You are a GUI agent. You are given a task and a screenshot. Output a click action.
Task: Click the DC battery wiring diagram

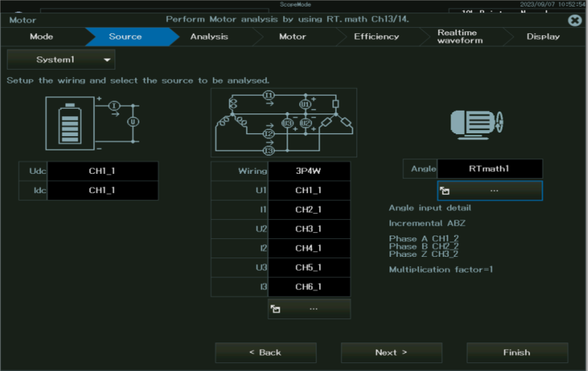92,123
